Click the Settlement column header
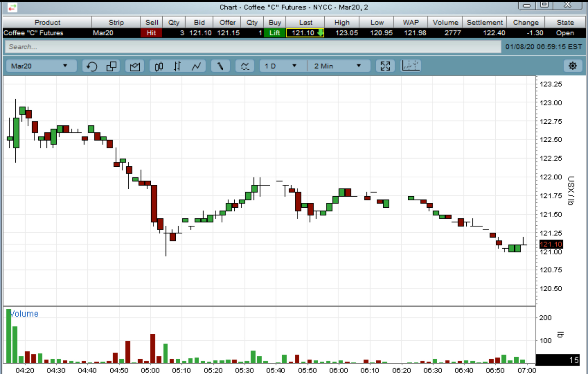588x374 pixels. coord(484,23)
